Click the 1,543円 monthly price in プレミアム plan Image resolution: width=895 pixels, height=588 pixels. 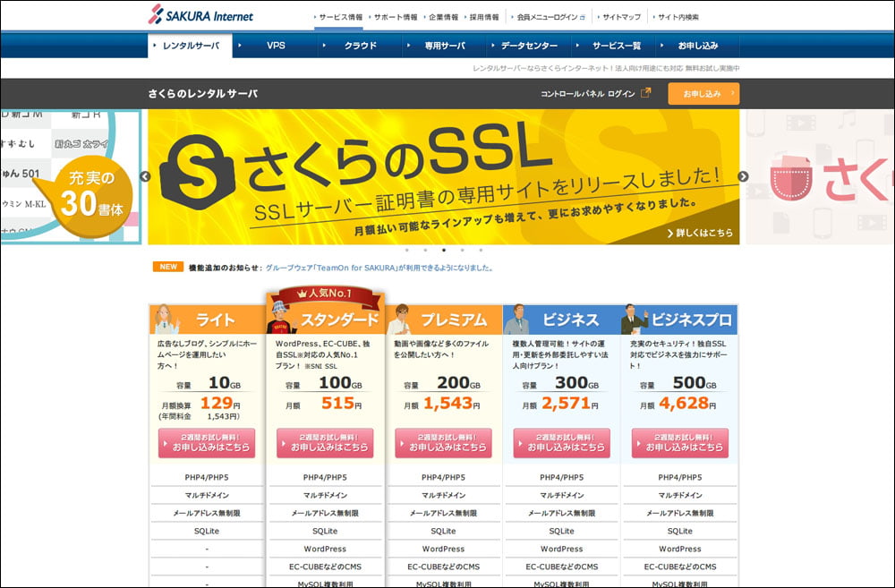451,403
